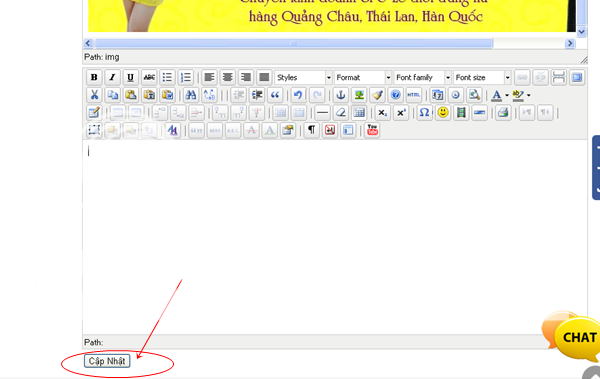Insert a smiley emoticon

click(443, 113)
